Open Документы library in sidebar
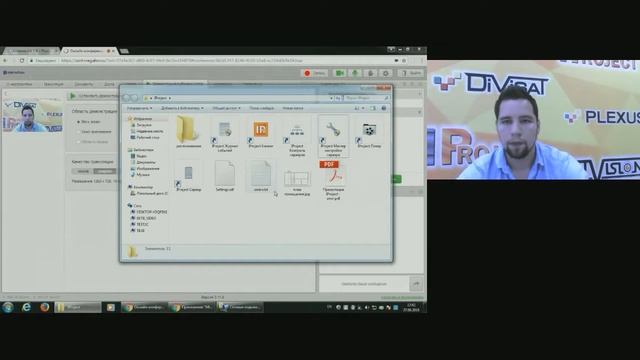 (143, 162)
